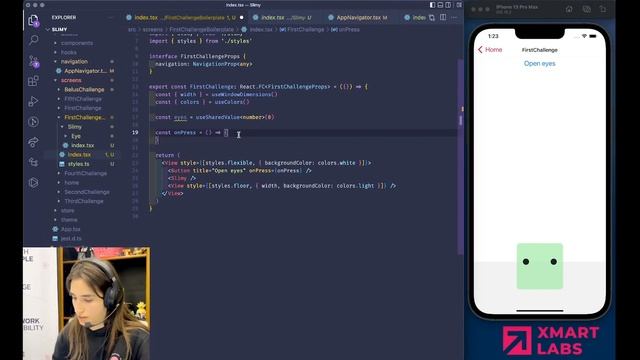Open the editor More Actions ellipsis

tap(454, 18)
